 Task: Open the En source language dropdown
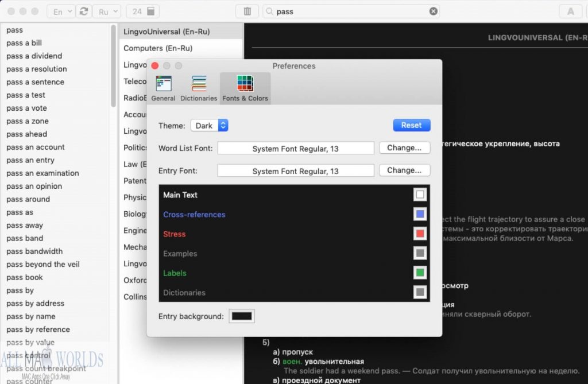[x=61, y=11]
